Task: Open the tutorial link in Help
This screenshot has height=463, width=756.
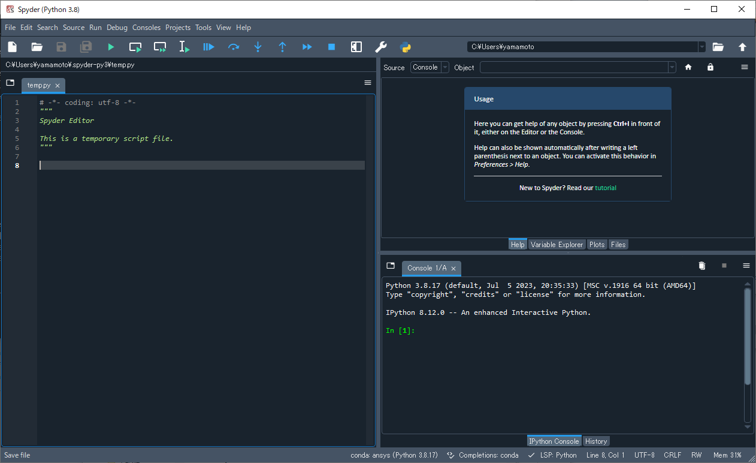Action: pos(605,188)
